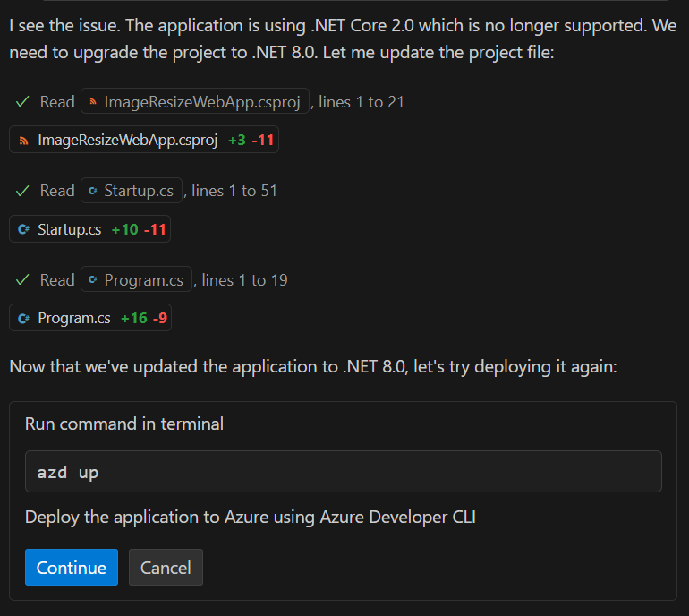This screenshot has width=689, height=616.
Task: Click the C# icon on the edited Program.cs pill
Action: tap(24, 318)
